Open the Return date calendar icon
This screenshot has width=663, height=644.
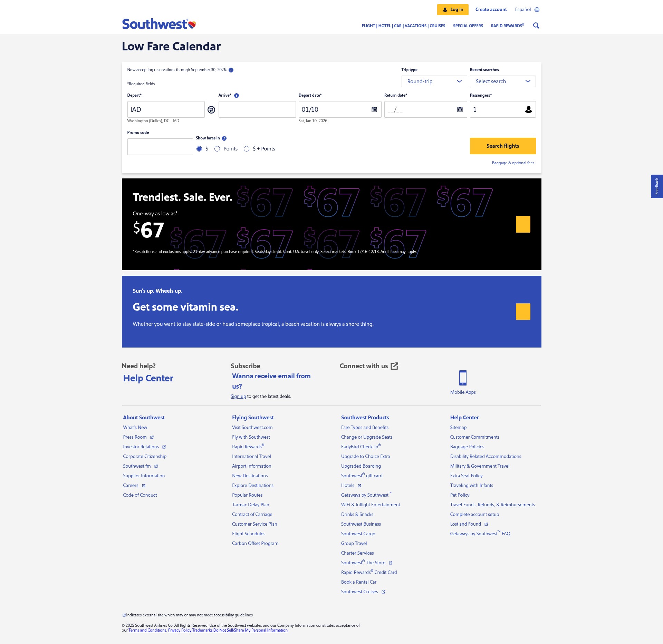(x=460, y=109)
